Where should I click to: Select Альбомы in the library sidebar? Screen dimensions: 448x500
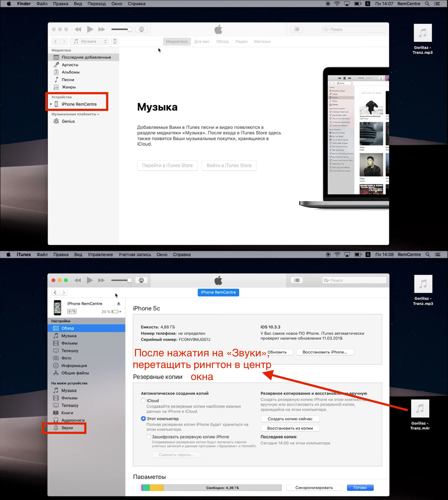[84, 72]
